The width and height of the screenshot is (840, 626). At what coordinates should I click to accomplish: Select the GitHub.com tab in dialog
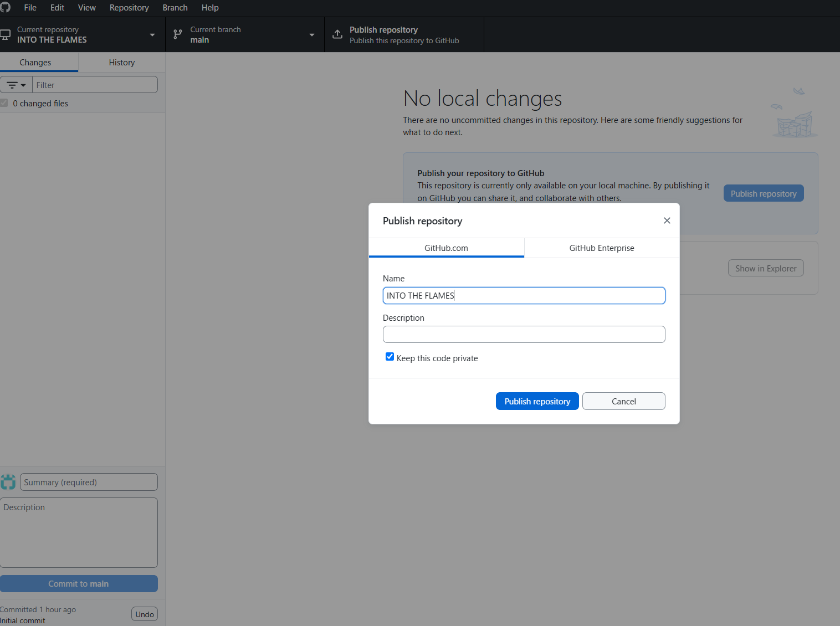[x=447, y=248]
